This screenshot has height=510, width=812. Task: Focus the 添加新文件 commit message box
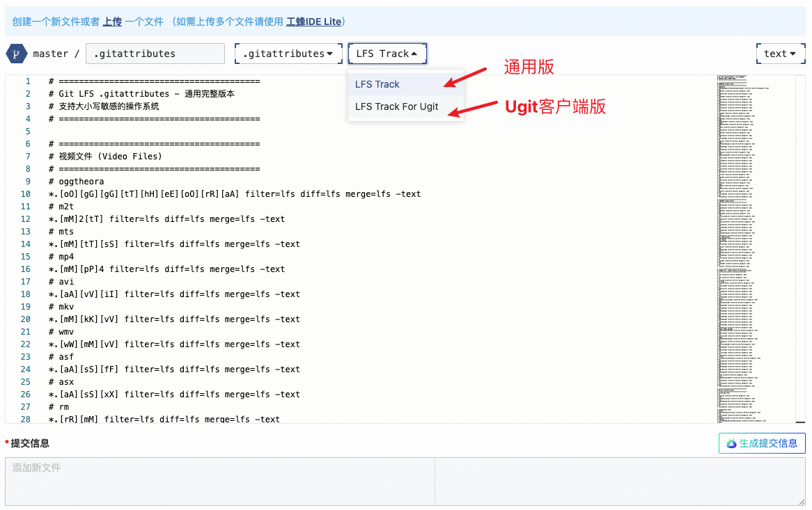coord(219,481)
